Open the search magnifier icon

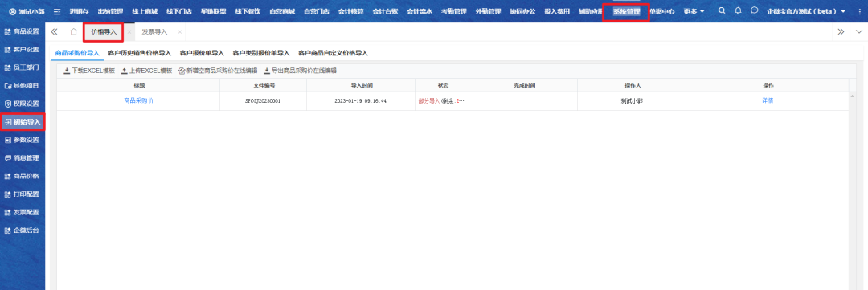pyautogui.click(x=721, y=11)
